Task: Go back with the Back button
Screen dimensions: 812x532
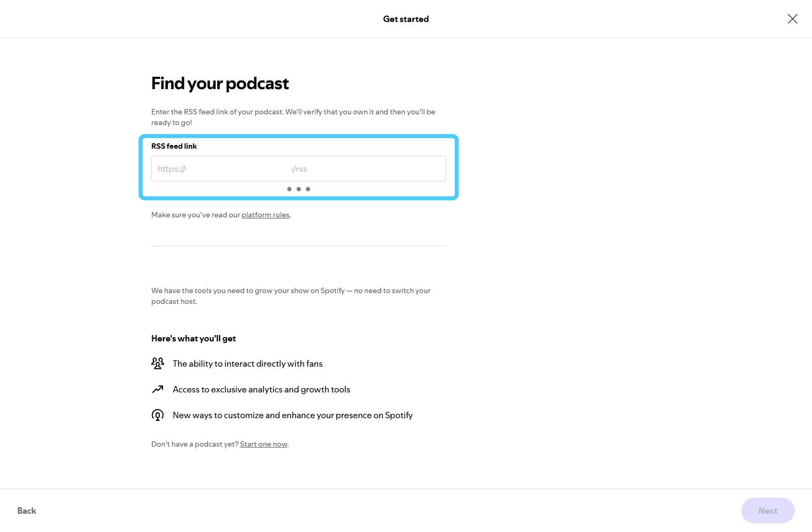Action: pyautogui.click(x=26, y=511)
